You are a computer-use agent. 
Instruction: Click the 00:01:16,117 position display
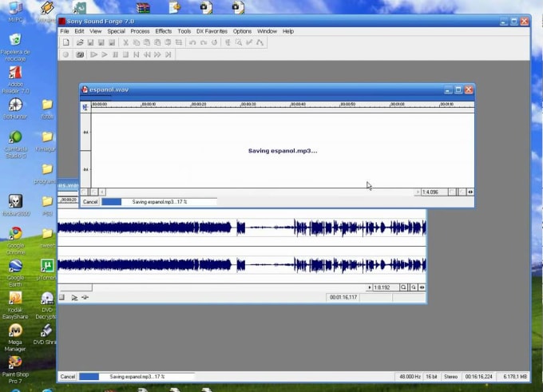tap(343, 298)
